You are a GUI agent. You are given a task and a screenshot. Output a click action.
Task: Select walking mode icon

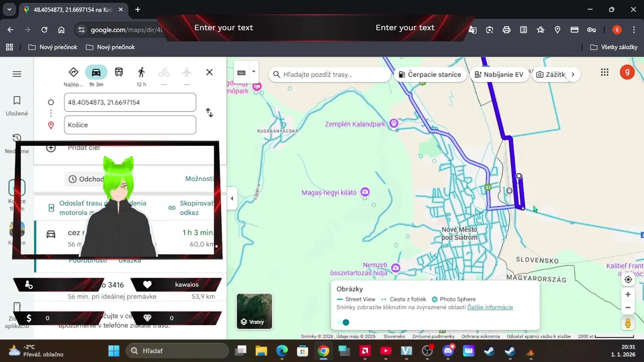pyautogui.click(x=141, y=72)
